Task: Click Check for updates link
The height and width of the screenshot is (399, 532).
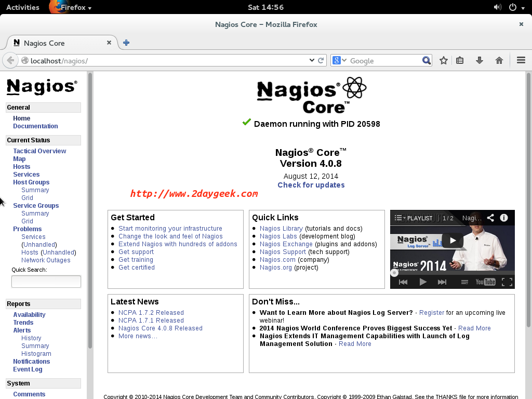Action: (x=311, y=185)
